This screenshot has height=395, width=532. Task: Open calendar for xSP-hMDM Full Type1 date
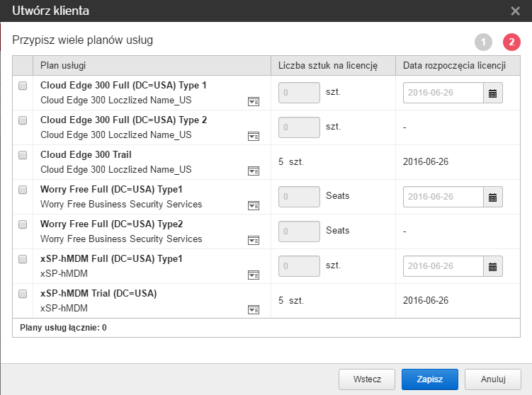click(493, 266)
